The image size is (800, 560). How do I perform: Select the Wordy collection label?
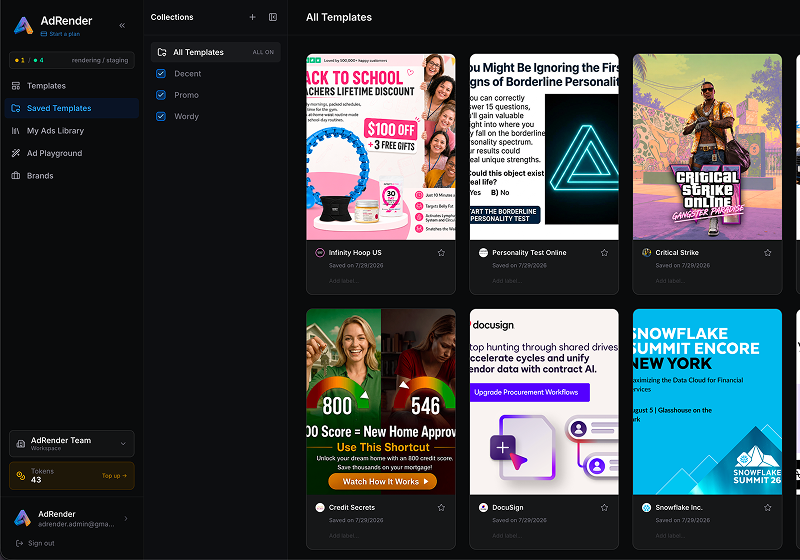pos(186,116)
